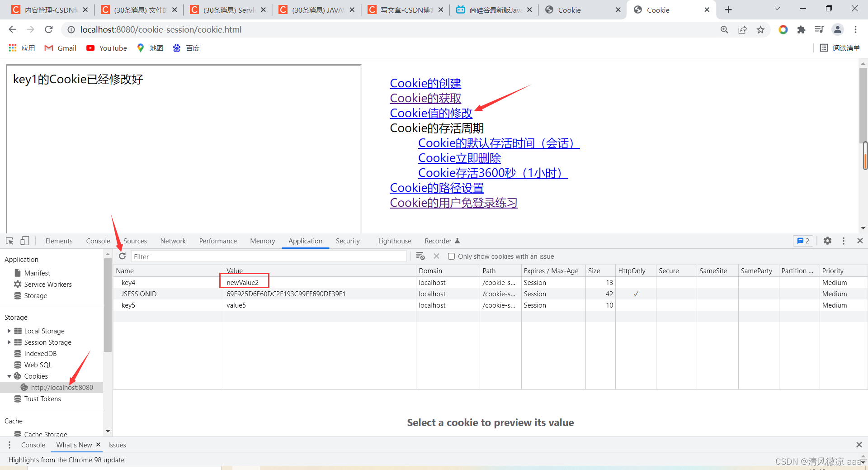868x470 pixels.
Task: Open a new browser tab
Action: pyautogui.click(x=728, y=9)
